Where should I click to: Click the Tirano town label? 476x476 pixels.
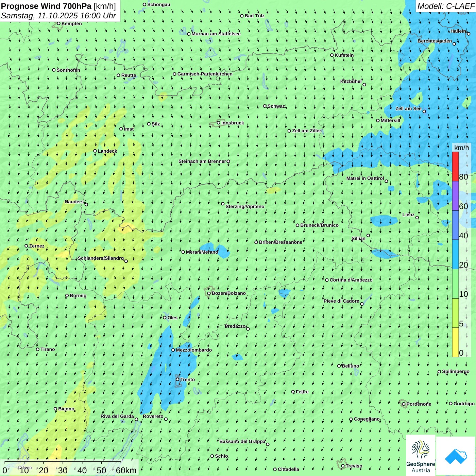click(x=48, y=349)
